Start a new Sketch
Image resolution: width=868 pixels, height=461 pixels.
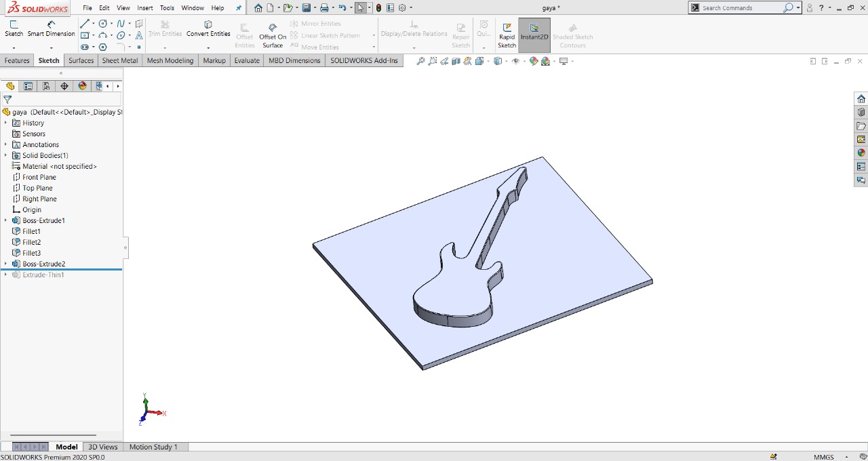[x=14, y=28]
